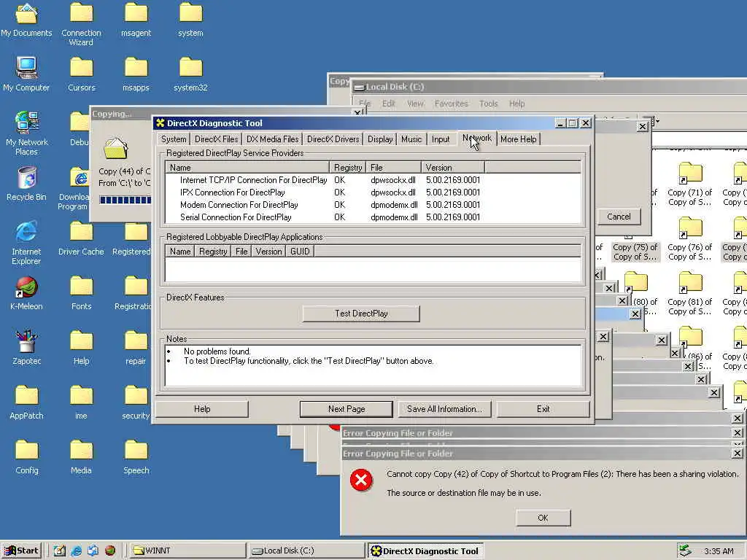Switch to the DirectX Drivers tab
The height and width of the screenshot is (560, 747).
[333, 139]
